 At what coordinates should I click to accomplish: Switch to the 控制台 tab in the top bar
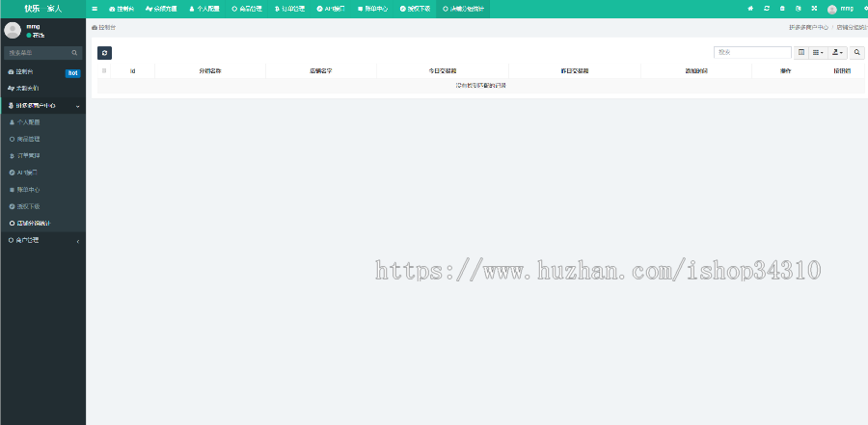[122, 9]
